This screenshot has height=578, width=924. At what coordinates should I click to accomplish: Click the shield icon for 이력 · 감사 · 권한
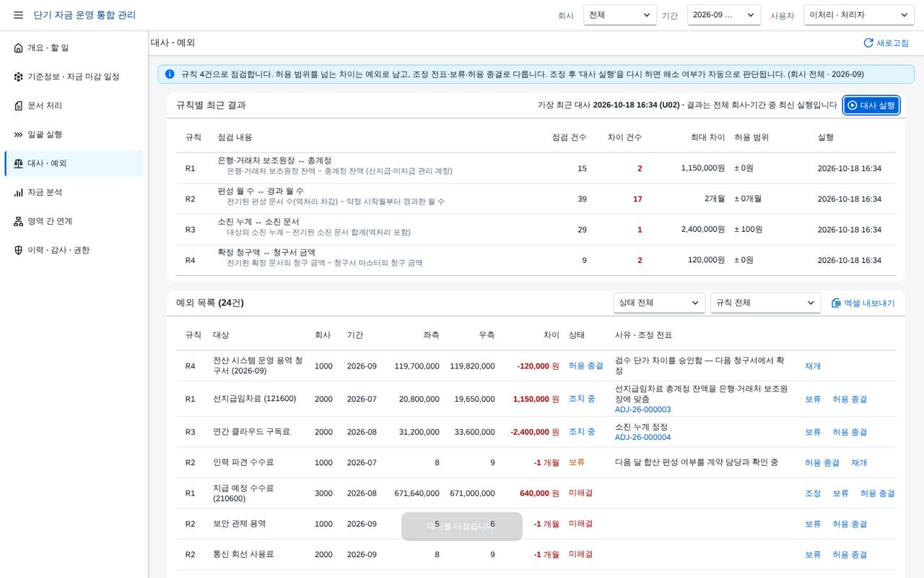tap(19, 250)
